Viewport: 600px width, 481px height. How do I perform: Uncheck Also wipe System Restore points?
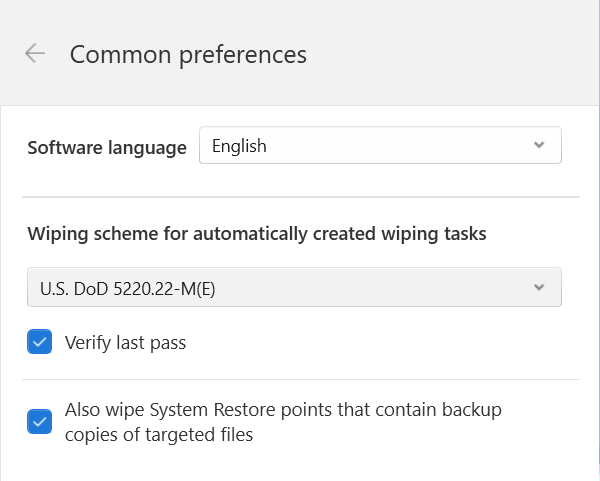(x=39, y=422)
